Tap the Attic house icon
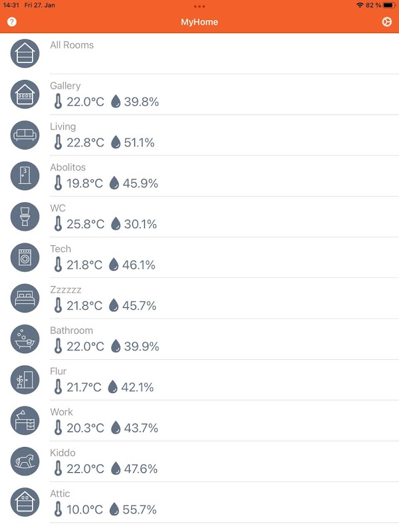Screen dimensions: 399x532 (x=25, y=502)
